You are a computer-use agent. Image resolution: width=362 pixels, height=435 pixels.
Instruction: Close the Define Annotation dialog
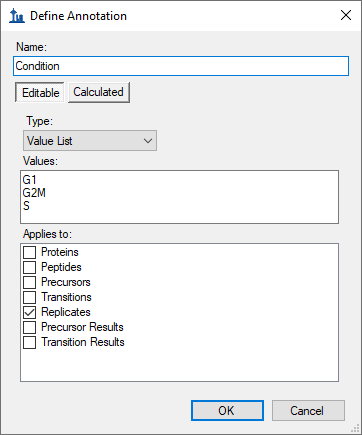pyautogui.click(x=346, y=15)
